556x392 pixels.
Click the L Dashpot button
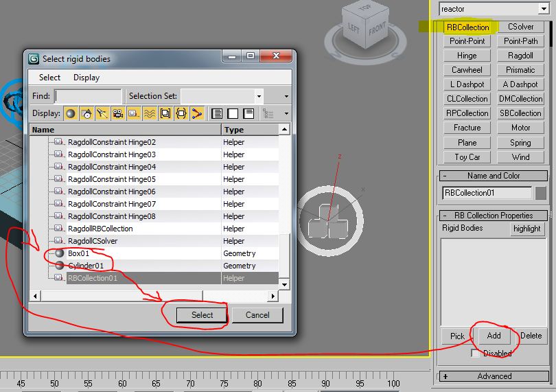(467, 84)
